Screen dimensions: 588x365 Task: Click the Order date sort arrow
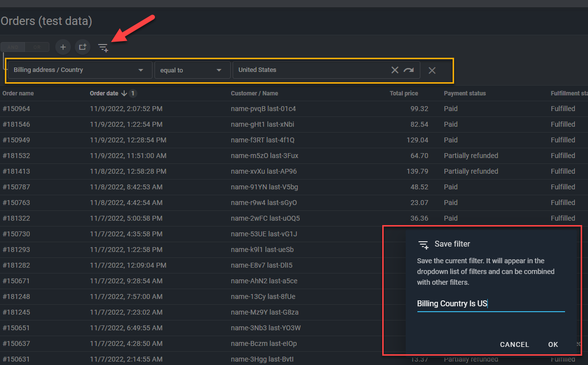pyautogui.click(x=124, y=93)
